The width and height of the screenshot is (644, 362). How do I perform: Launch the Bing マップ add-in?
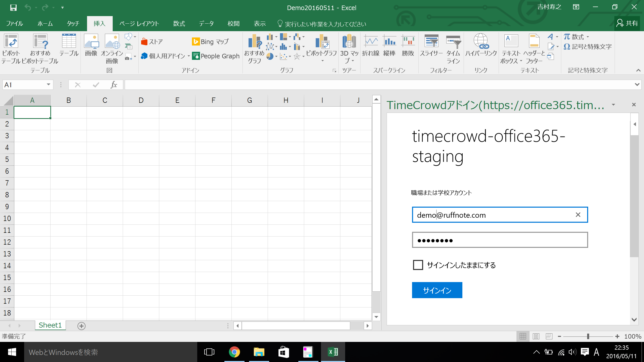pos(210,41)
